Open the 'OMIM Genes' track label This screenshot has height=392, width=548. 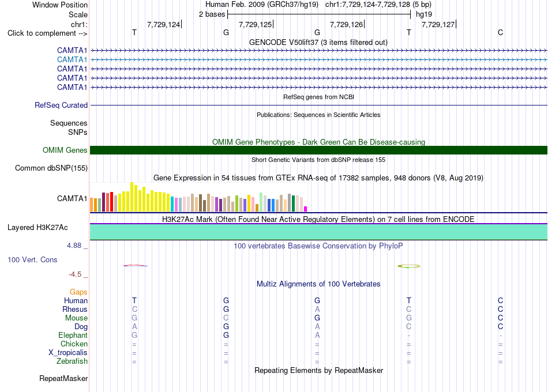tap(65, 150)
